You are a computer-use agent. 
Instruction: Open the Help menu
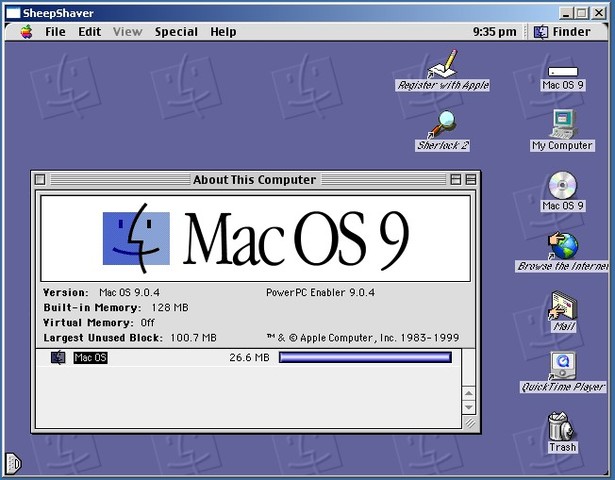(223, 32)
